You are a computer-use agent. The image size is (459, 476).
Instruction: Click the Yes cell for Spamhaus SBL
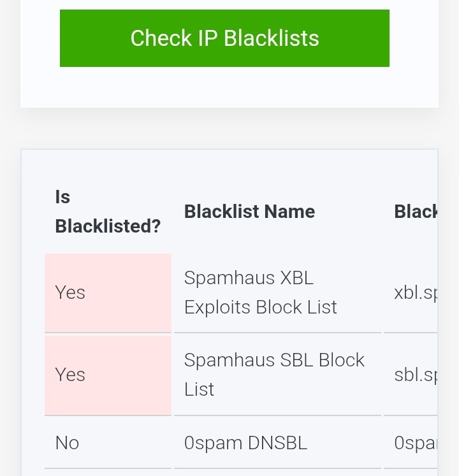108,375
